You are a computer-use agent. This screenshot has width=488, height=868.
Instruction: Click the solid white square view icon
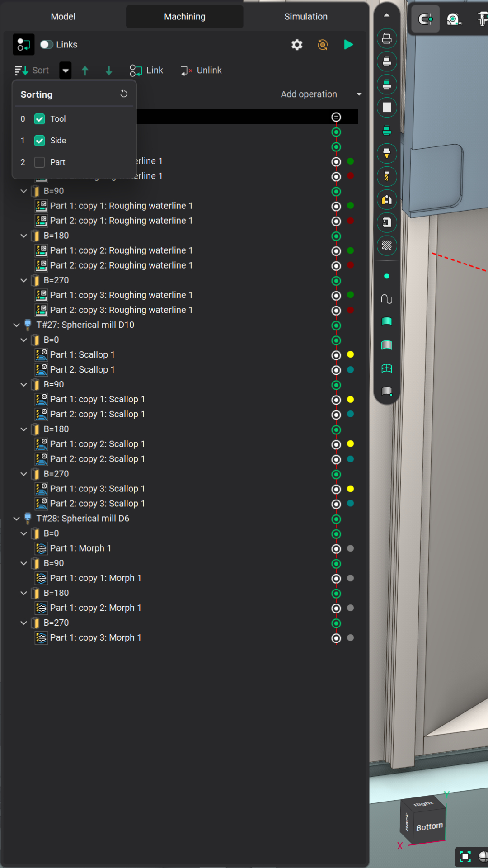click(x=387, y=108)
